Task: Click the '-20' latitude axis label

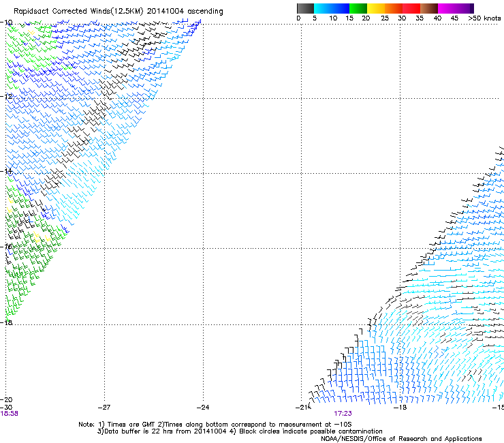Action: coord(6,399)
